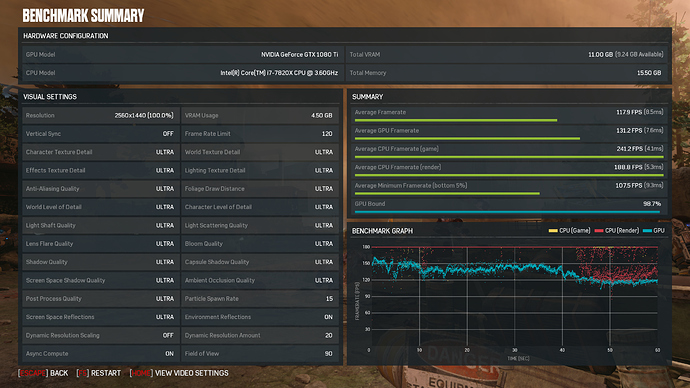Click the Visual Settings heading
The image size is (690, 388).
coord(50,97)
